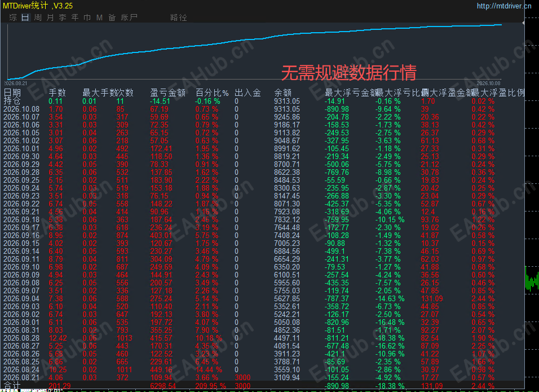
Task: Click the 出入金 column header
Action: pyautogui.click(x=248, y=93)
